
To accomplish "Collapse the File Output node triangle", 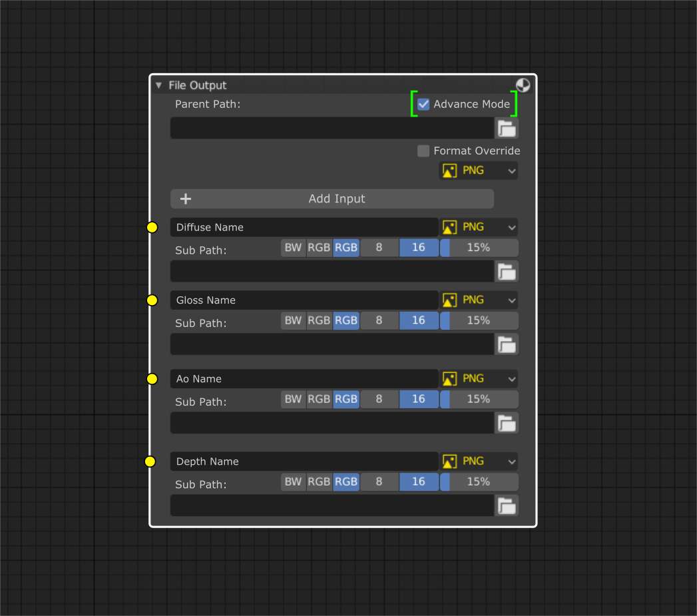I will click(158, 85).
